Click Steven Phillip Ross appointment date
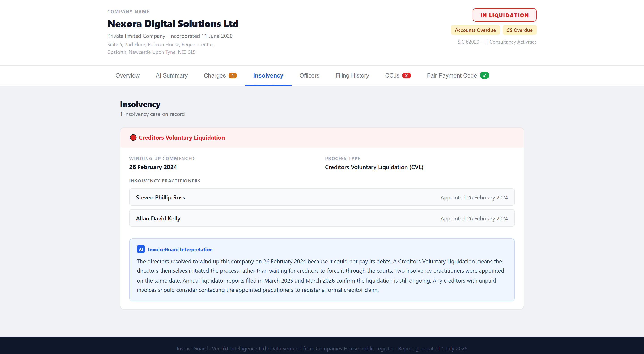 (x=474, y=197)
